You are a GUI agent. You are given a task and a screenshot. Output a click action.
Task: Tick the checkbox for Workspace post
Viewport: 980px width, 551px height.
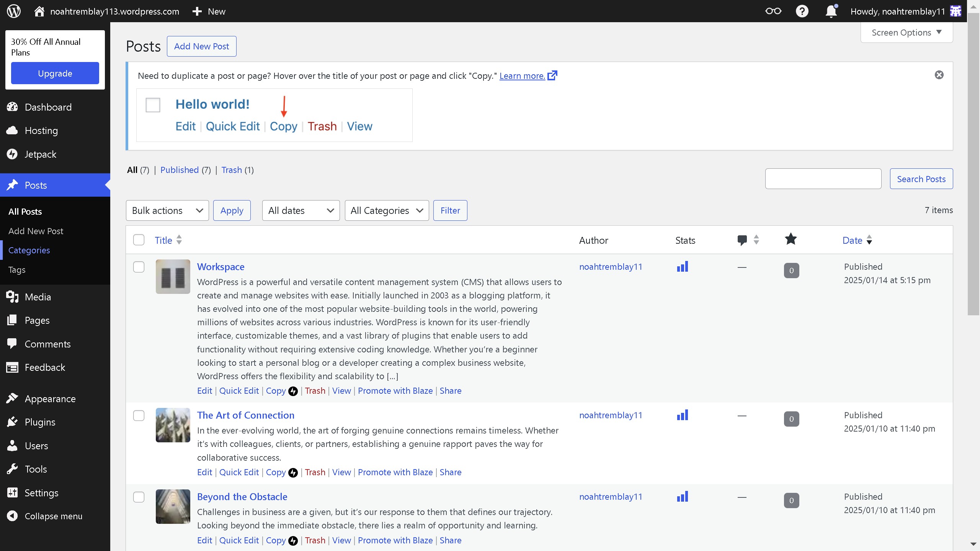139,267
